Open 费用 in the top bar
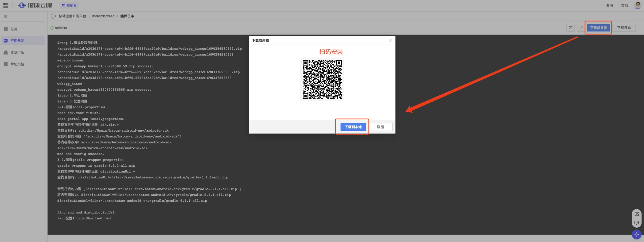 [609, 5]
